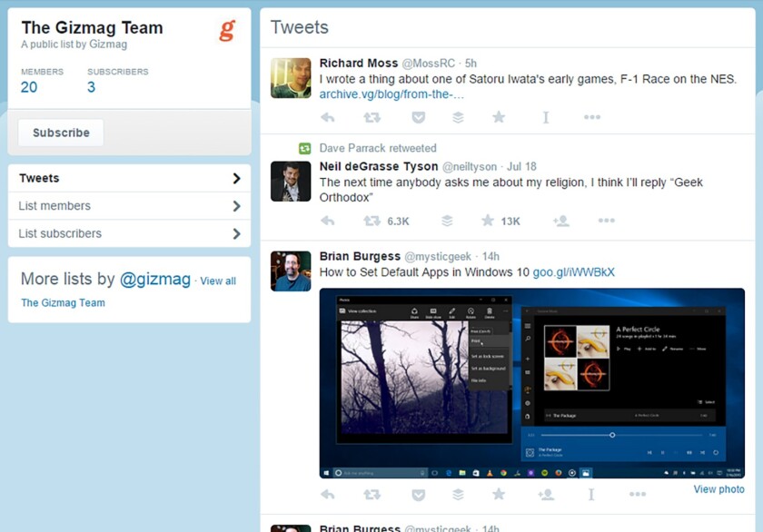The image size is (763, 532).
Task: Click Instapaper icon on Richard Moss's tweet
Action: click(546, 117)
